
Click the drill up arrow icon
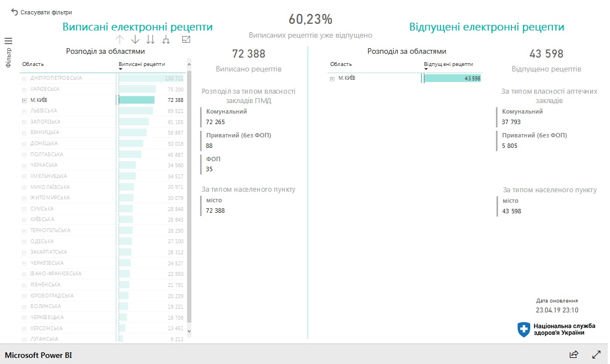pyautogui.click(x=120, y=39)
